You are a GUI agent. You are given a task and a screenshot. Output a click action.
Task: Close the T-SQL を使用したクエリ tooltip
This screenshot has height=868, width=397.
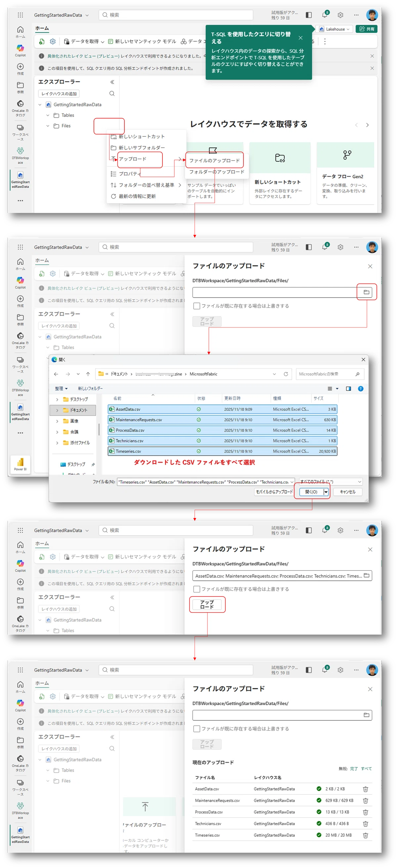pos(300,38)
